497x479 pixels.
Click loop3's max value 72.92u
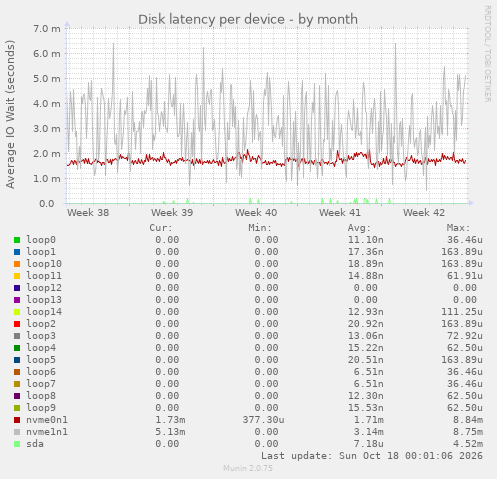465,336
